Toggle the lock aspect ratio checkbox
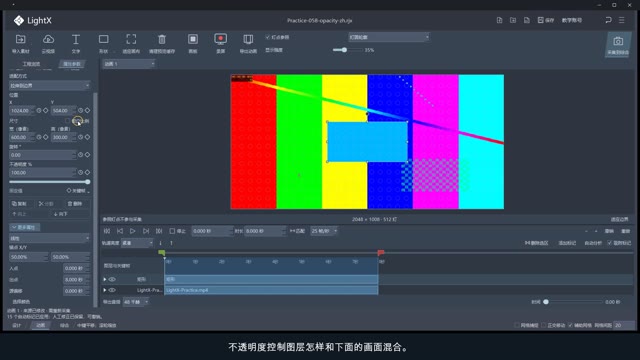The image size is (640, 360). pyautogui.click(x=68, y=121)
